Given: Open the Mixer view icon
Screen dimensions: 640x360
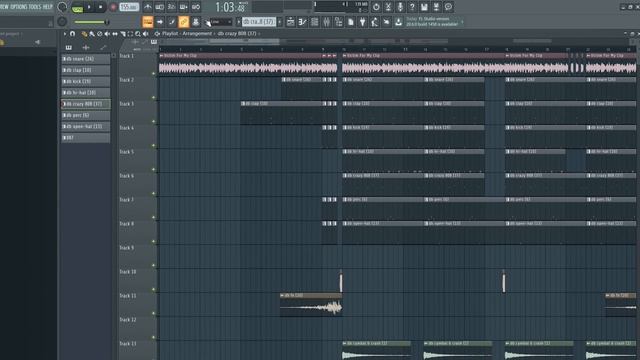Looking at the screenshot, I should pyautogui.click(x=327, y=22).
